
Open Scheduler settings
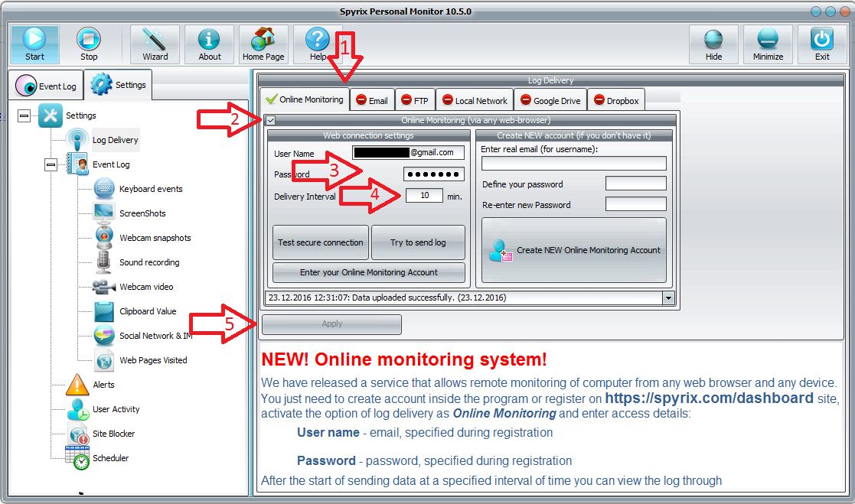[x=110, y=458]
